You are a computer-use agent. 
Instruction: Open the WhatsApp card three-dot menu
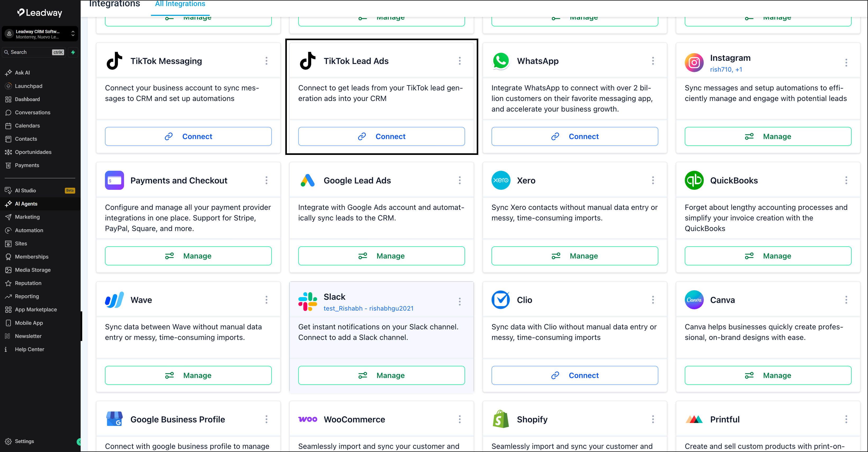pos(653,61)
